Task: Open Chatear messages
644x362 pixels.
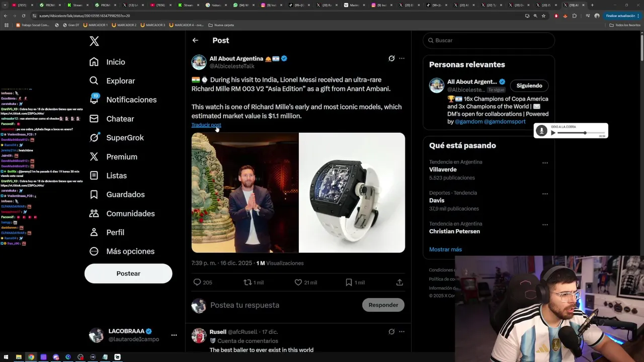Action: [111, 119]
